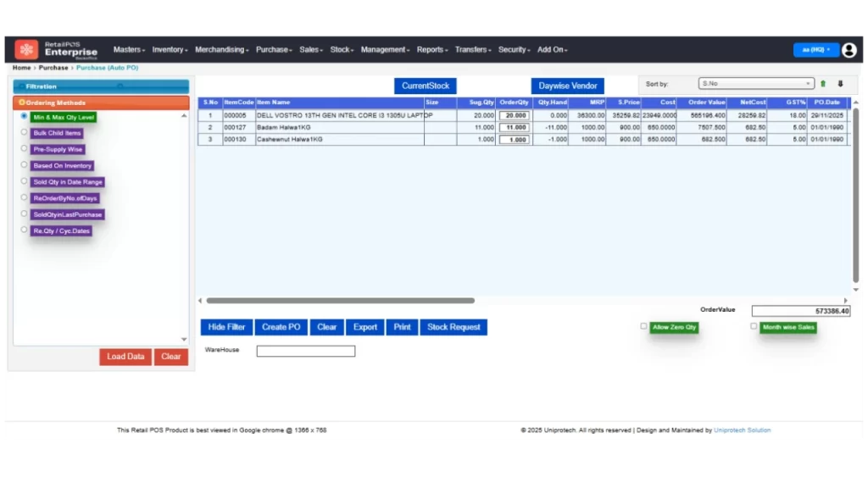Select Based On Inventory radio option
The width and height of the screenshot is (868, 488).
(x=24, y=164)
